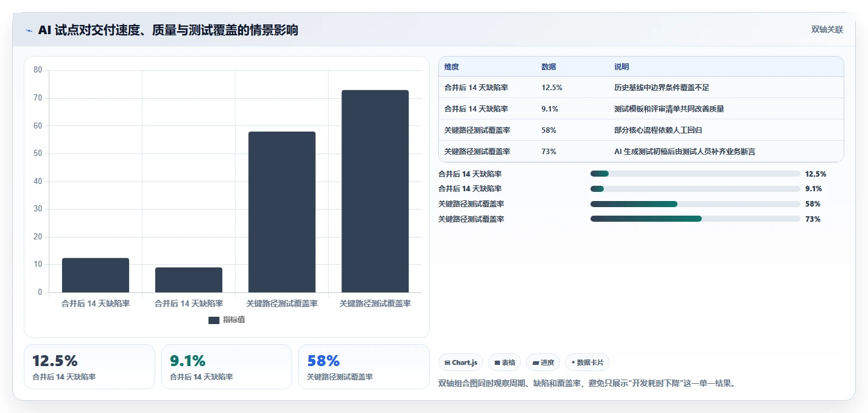Click the shortest bar in the chart
The height and width of the screenshot is (413, 868).
point(189,280)
